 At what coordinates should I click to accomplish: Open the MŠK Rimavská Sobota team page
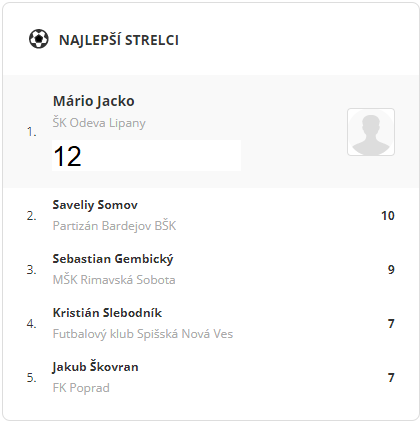click(114, 280)
